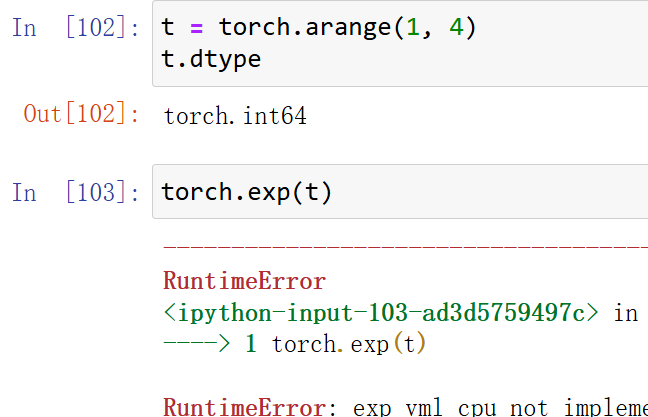Click the arrow line '1 torch.exp(t)' in traceback
The image size is (648, 417).
tap(294, 344)
